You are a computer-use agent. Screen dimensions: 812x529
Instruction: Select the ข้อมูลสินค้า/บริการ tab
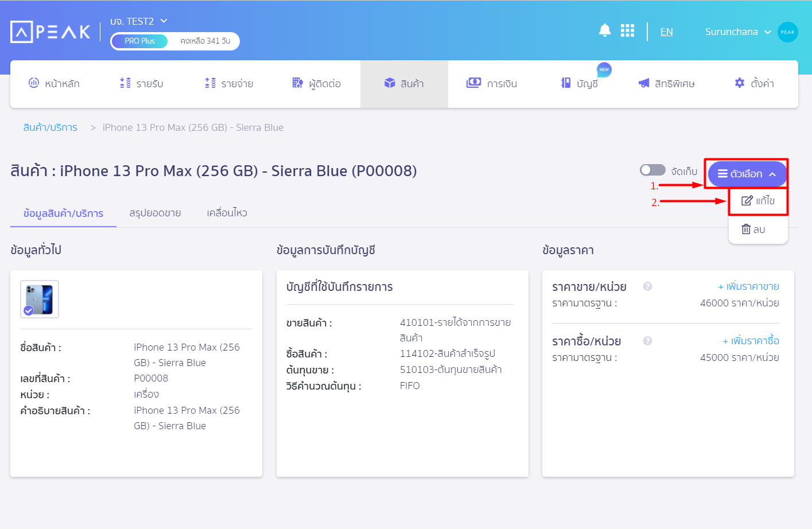63,213
